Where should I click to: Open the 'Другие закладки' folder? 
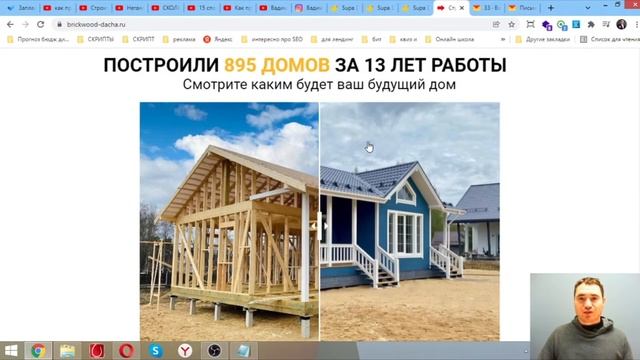click(542, 39)
